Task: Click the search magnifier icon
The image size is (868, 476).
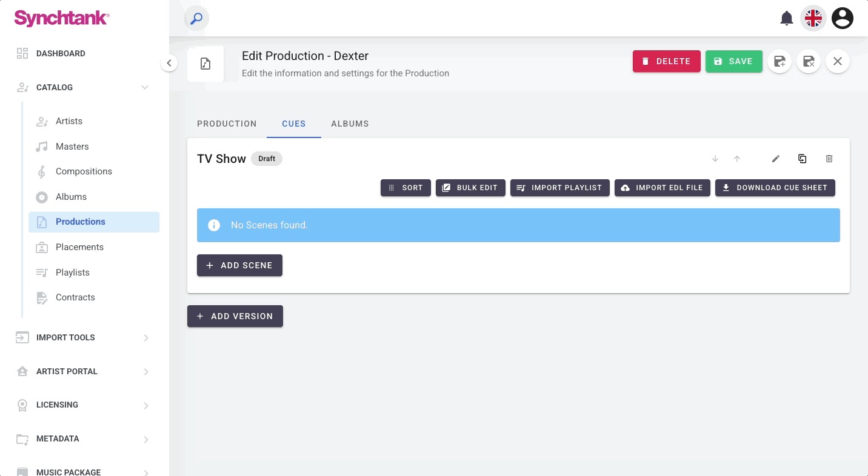Action: click(x=196, y=19)
